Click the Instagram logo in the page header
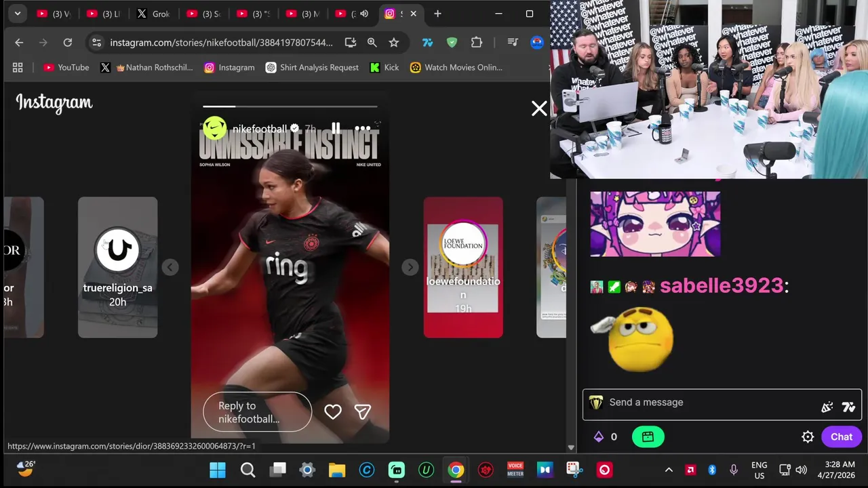The height and width of the screenshot is (488, 868). (54, 103)
